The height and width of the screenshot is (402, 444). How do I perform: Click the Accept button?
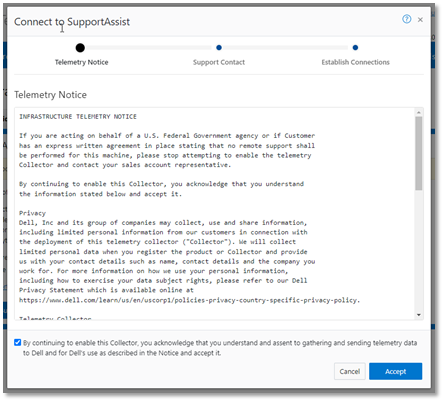pyautogui.click(x=395, y=371)
